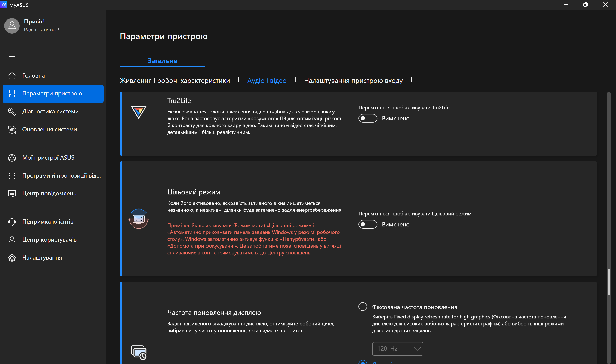Click the vertical scrollbar thumb

pos(609,281)
